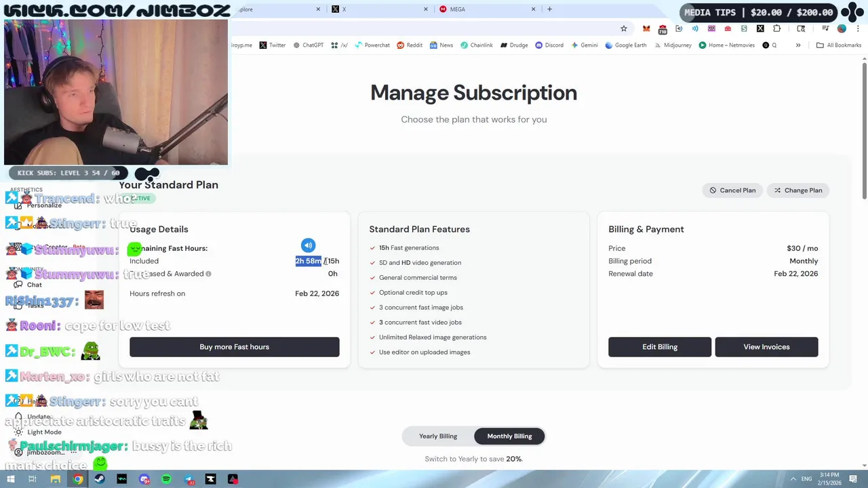The height and width of the screenshot is (488, 868).
Task: Close the MEGA browser tab
Action: pyautogui.click(x=534, y=9)
